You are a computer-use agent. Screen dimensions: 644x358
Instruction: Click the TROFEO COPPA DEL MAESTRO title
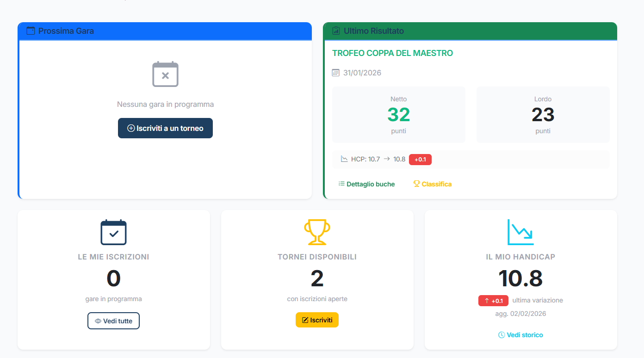pos(392,53)
